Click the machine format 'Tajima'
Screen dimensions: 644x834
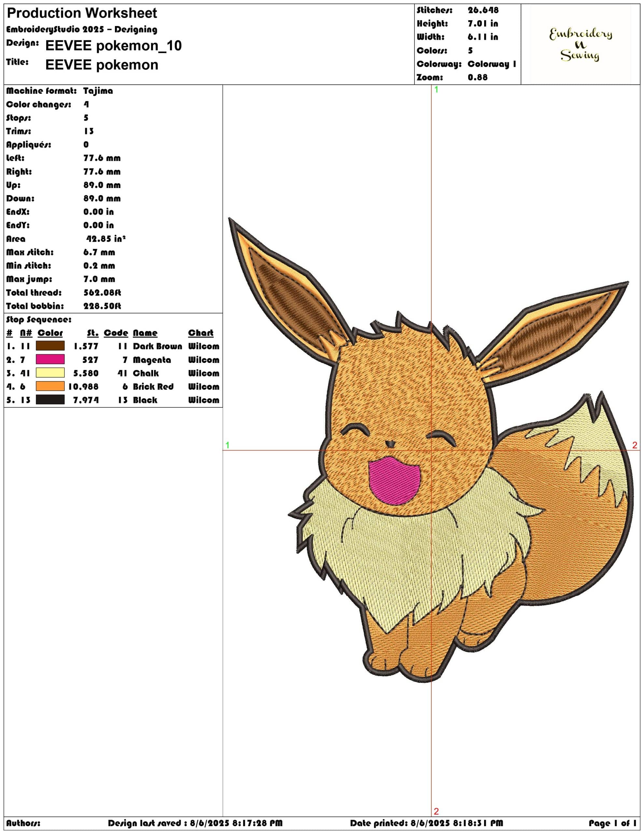[98, 91]
